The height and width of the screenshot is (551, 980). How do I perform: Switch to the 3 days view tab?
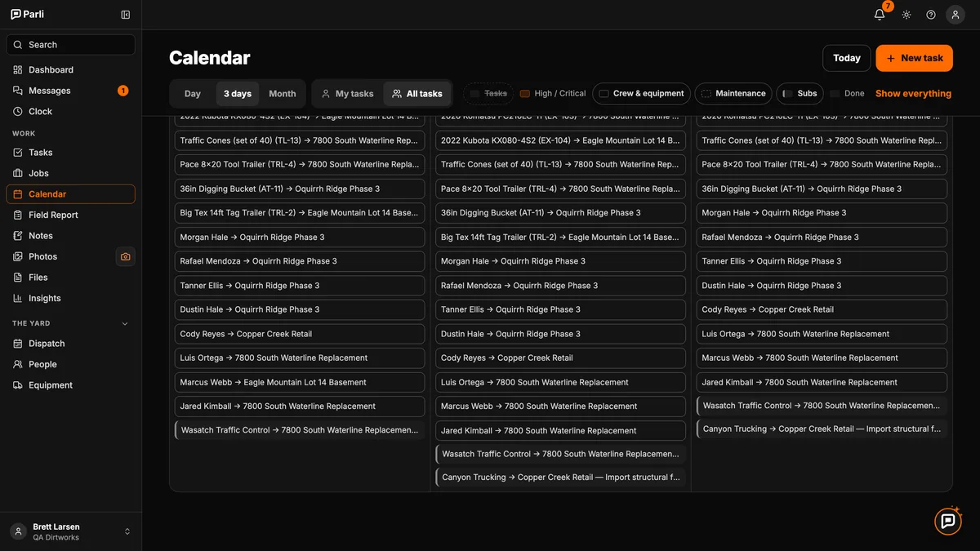[x=238, y=94]
